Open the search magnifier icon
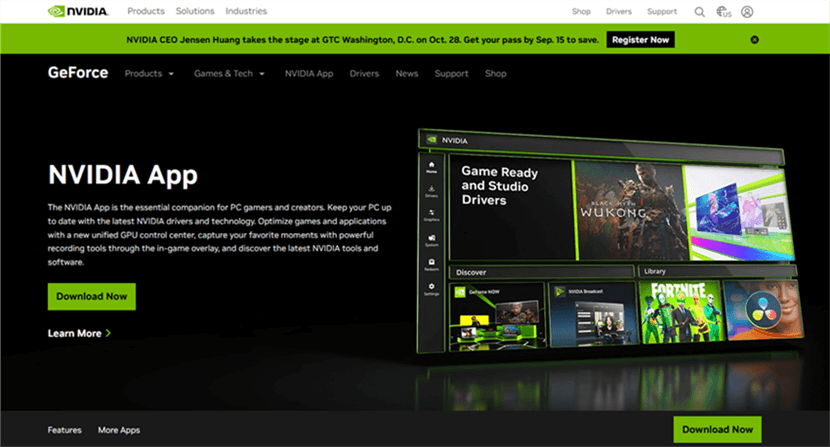 pyautogui.click(x=699, y=12)
